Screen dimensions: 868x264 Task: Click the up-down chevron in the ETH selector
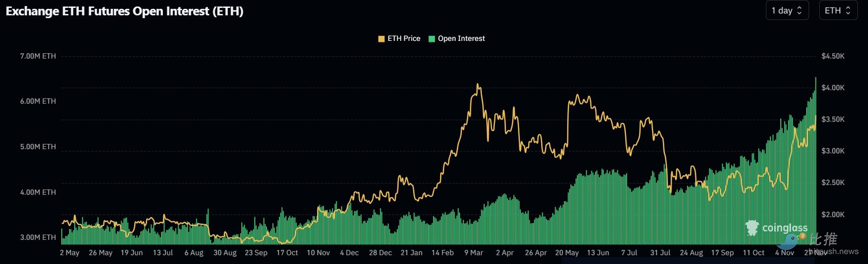click(x=848, y=11)
